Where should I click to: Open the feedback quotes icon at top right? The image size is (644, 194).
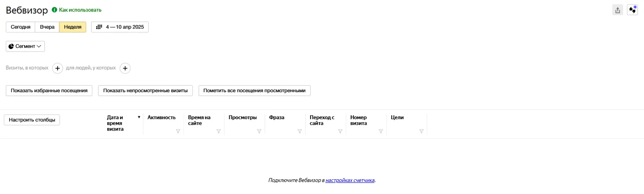(632, 10)
